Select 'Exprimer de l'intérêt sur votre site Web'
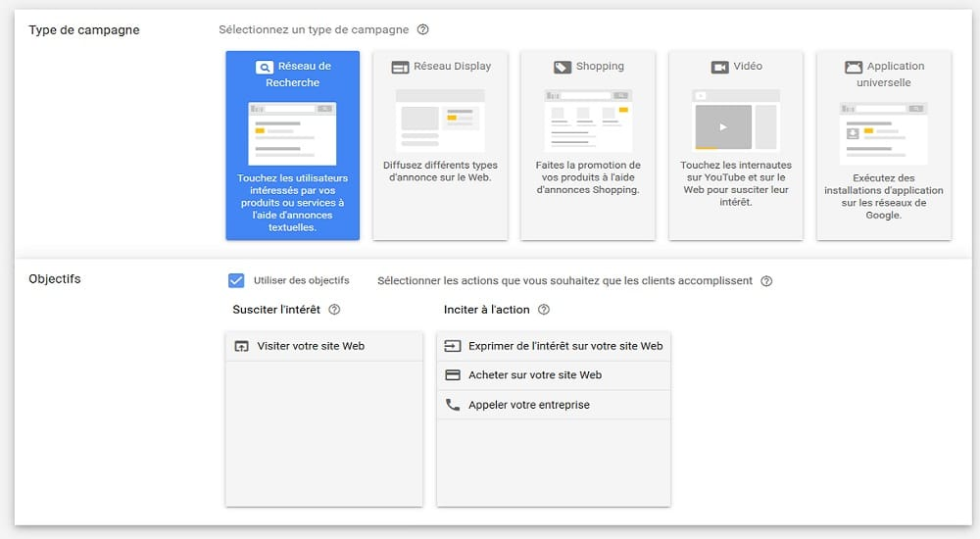Image resolution: width=980 pixels, height=539 pixels. point(553,346)
